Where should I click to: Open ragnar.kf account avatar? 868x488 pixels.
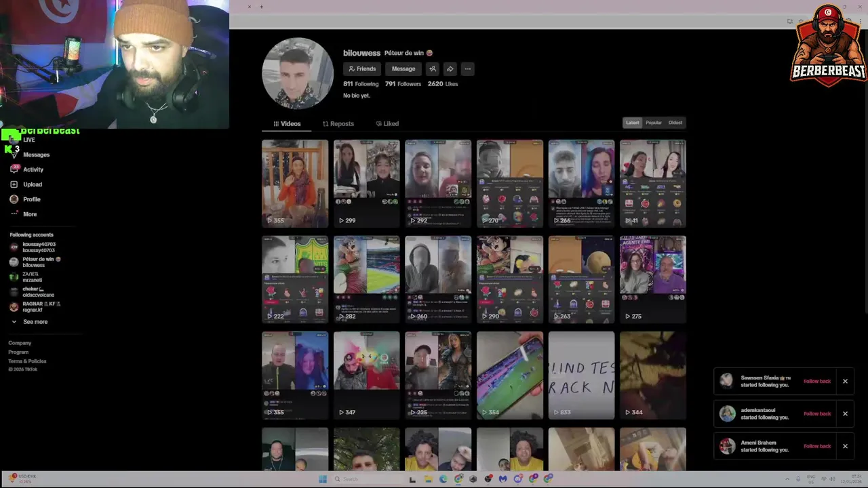(14, 307)
